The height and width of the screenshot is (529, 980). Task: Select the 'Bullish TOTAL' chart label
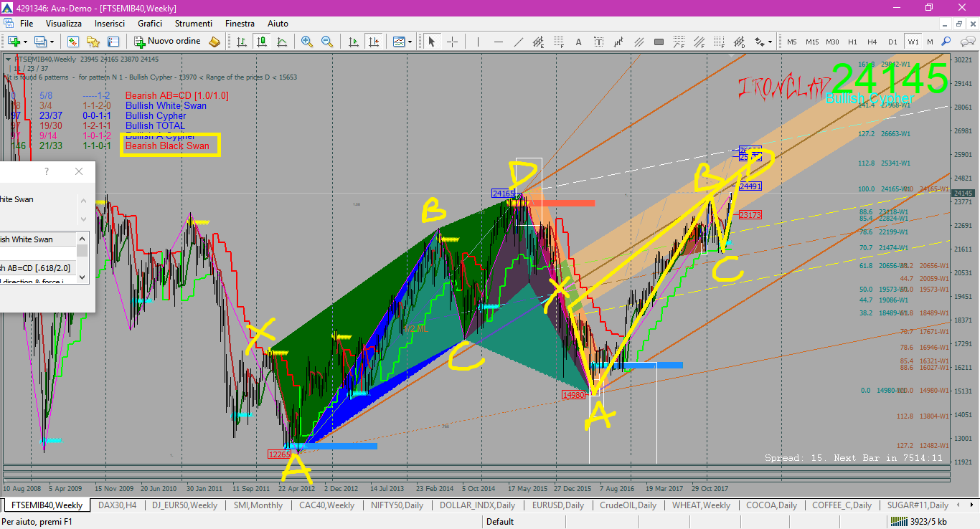[155, 125]
